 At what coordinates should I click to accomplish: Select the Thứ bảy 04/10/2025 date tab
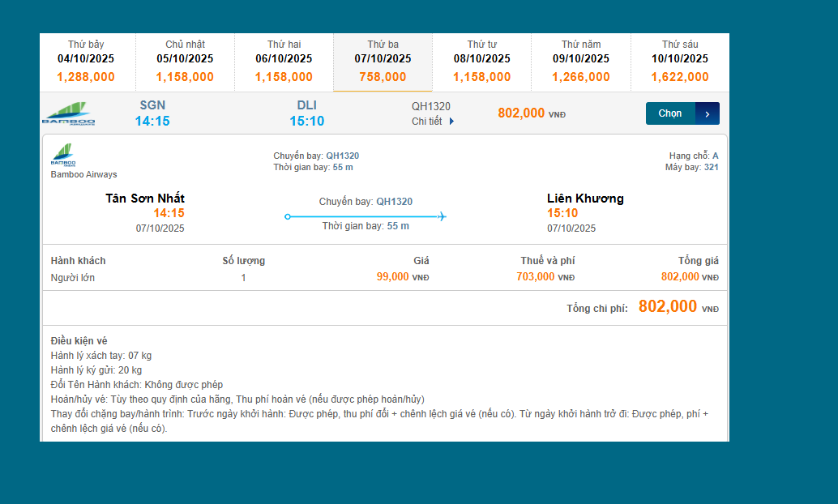click(86, 62)
